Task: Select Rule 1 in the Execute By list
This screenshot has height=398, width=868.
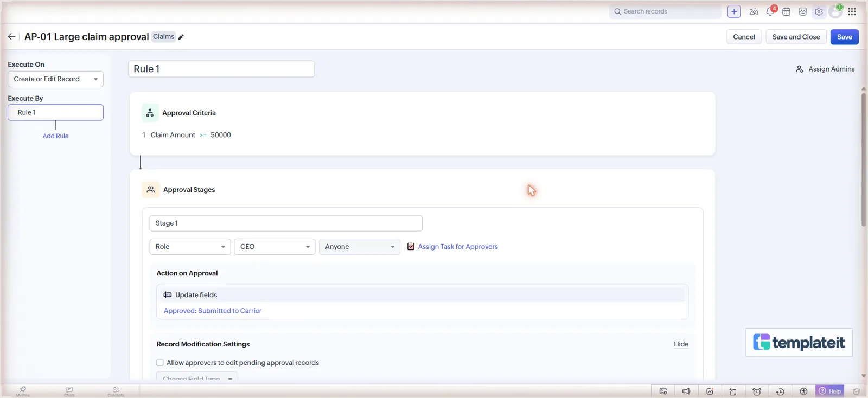Action: 55,113
